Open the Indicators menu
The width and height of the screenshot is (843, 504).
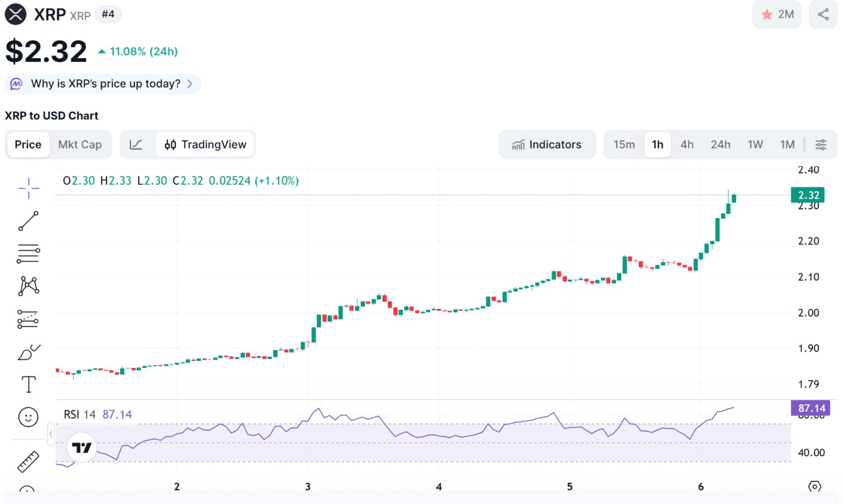click(547, 145)
